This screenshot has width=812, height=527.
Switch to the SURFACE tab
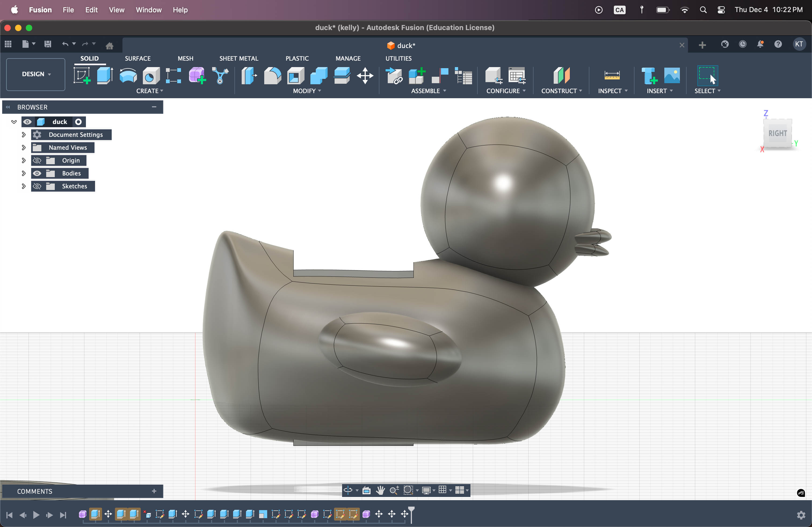click(x=137, y=58)
